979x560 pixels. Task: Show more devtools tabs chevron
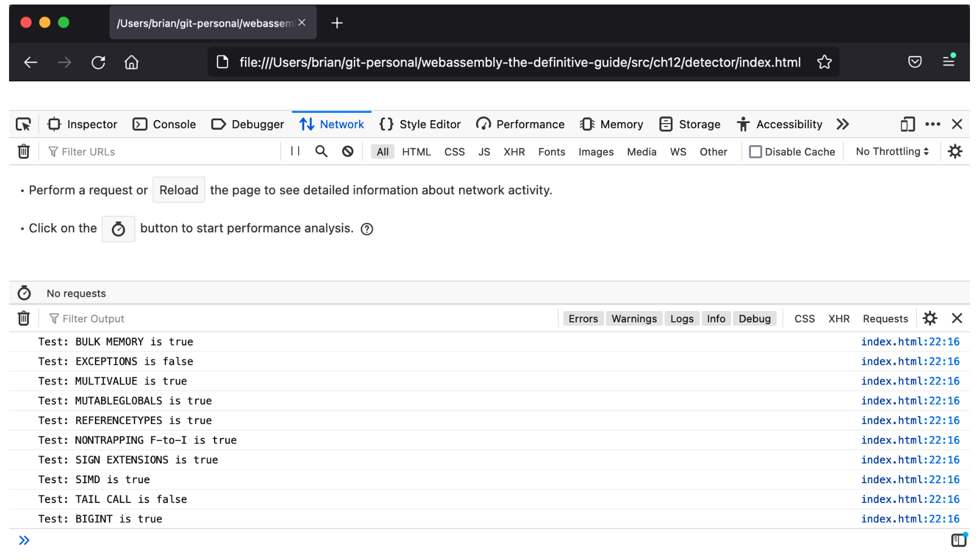tap(842, 124)
